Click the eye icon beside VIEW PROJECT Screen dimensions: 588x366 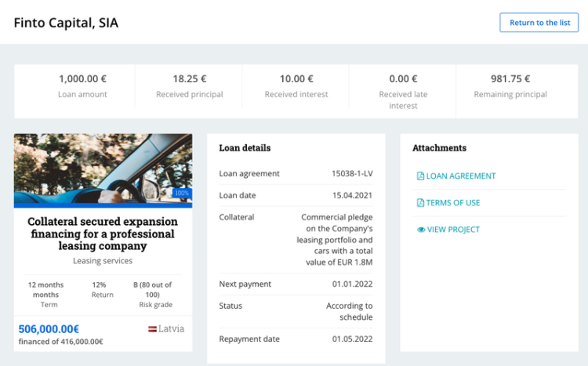pos(420,230)
